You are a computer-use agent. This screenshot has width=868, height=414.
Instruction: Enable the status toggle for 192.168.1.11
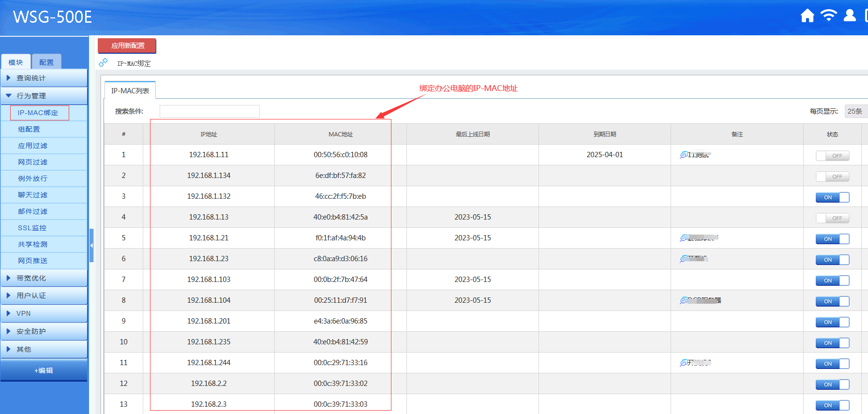coord(832,156)
